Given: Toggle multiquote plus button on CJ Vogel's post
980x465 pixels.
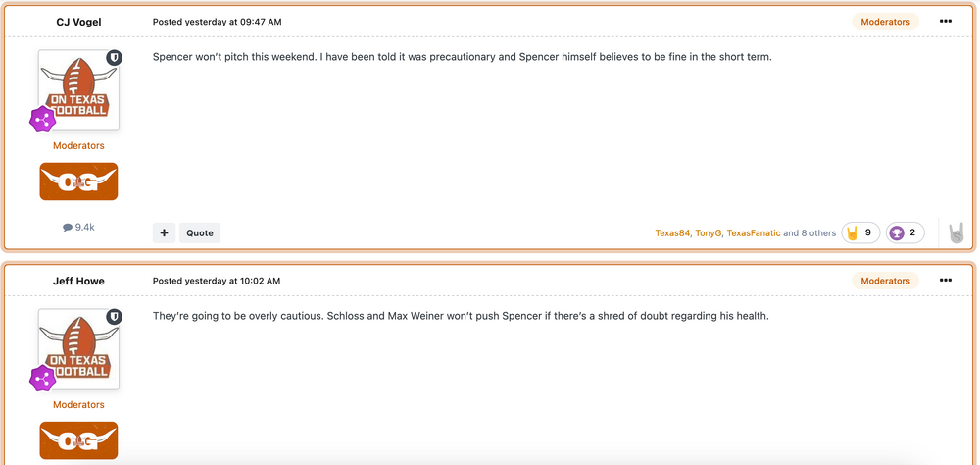Looking at the screenshot, I should point(164,232).
